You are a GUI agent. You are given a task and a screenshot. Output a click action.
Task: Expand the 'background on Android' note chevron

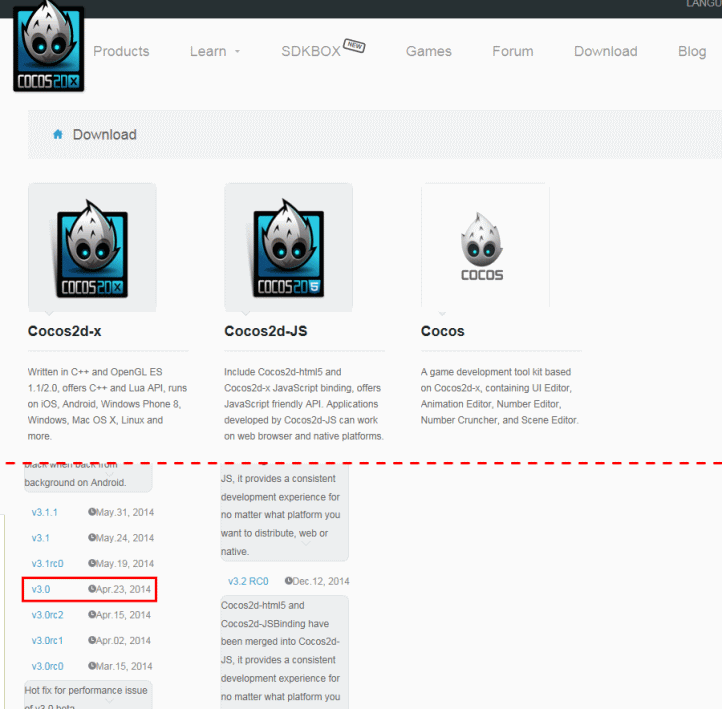[x=110, y=474]
